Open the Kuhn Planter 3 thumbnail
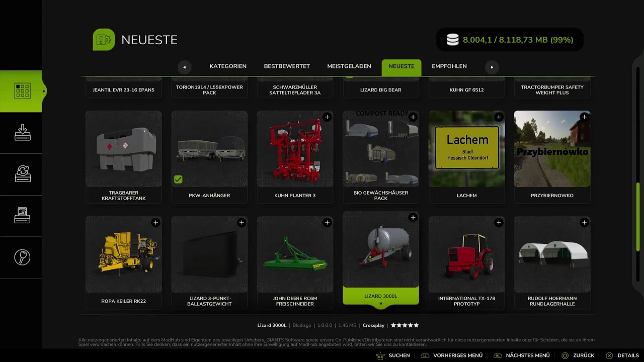644x362 pixels. tap(295, 149)
